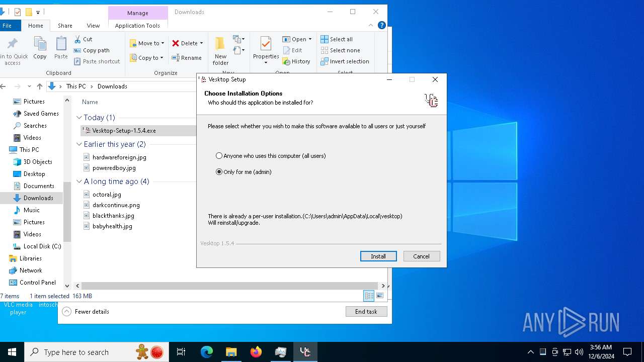Click the Windows Start button
The width and height of the screenshot is (644, 362).
click(x=12, y=352)
